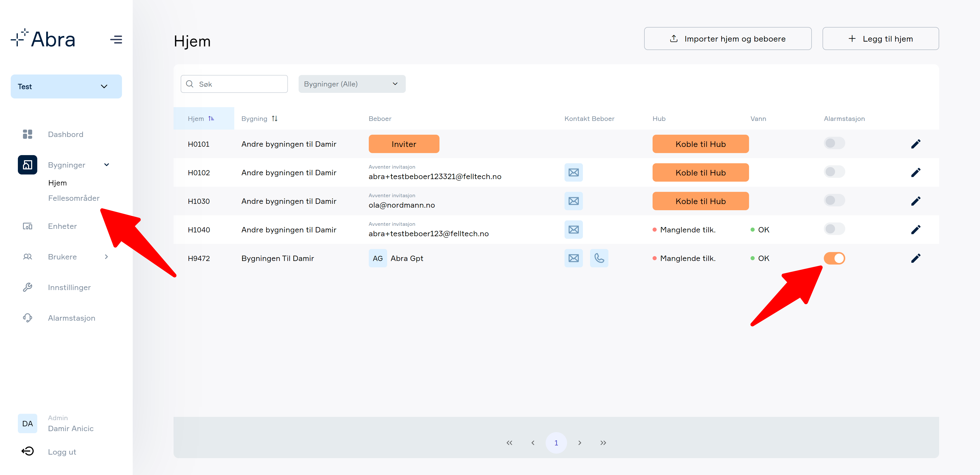Screen dimensions: 980x475
Task: Call Abra Gpt using phone icon
Action: tap(599, 258)
